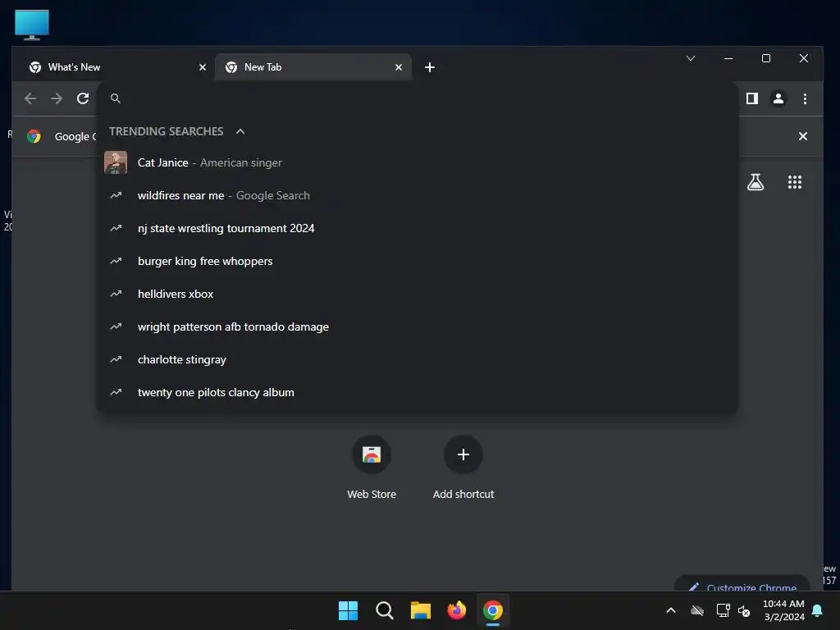
Task: Click into the address bar search field
Action: 417,98
